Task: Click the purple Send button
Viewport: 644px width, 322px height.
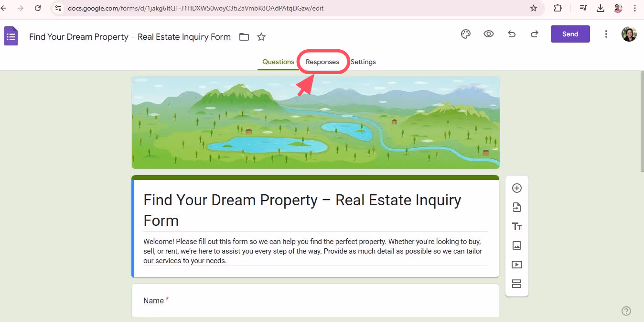Action: coord(570,34)
